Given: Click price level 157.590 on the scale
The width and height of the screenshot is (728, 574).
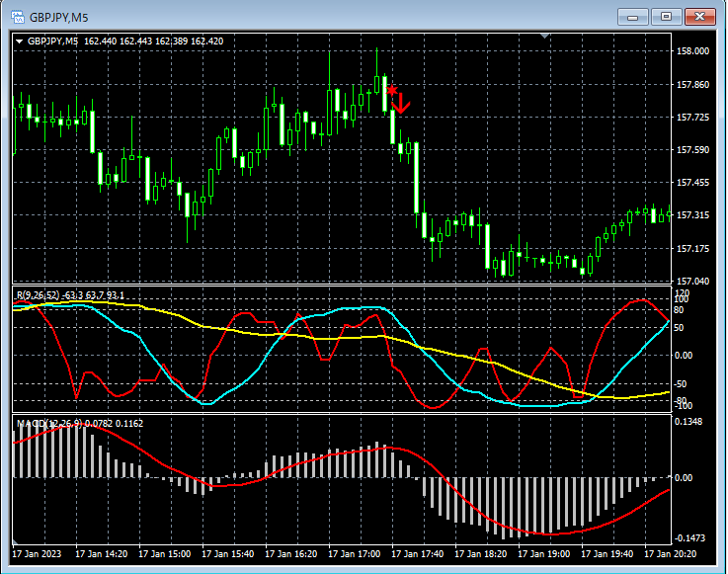Looking at the screenshot, I should pos(692,150).
